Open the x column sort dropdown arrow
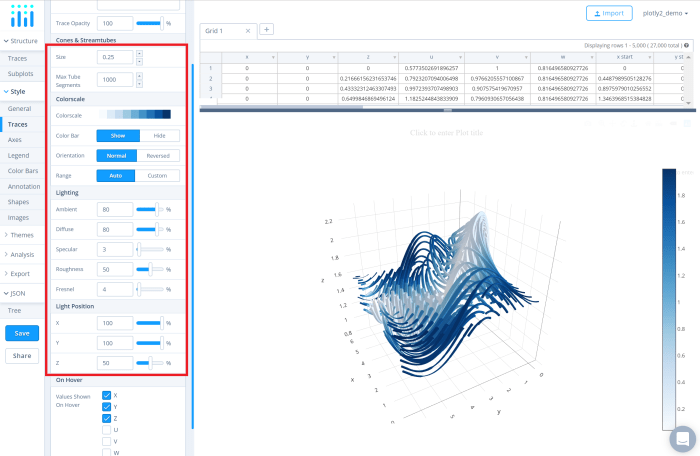Image resolution: width=700 pixels, height=456 pixels. click(273, 57)
